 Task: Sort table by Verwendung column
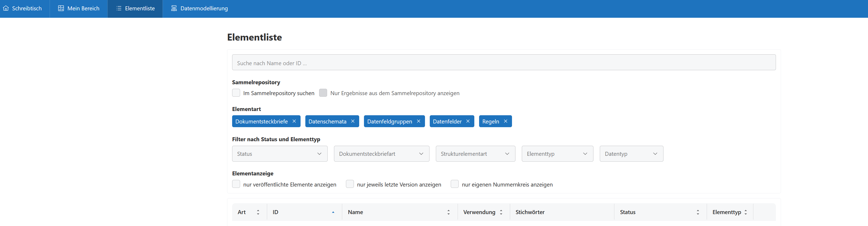501,212
